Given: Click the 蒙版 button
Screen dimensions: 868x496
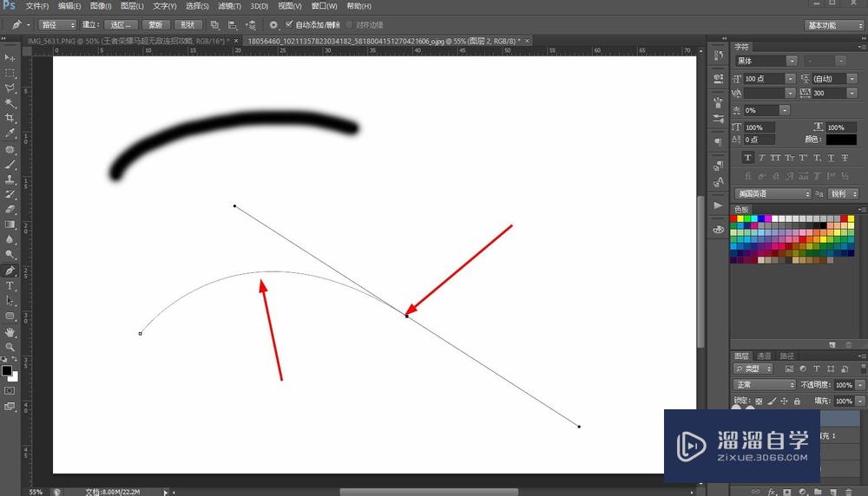Looking at the screenshot, I should (155, 25).
